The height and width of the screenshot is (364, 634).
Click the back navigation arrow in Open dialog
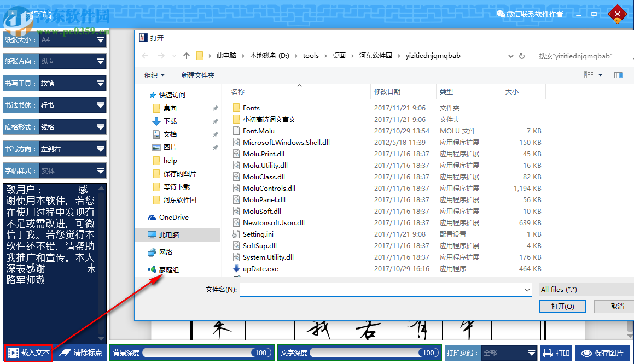[x=144, y=56]
